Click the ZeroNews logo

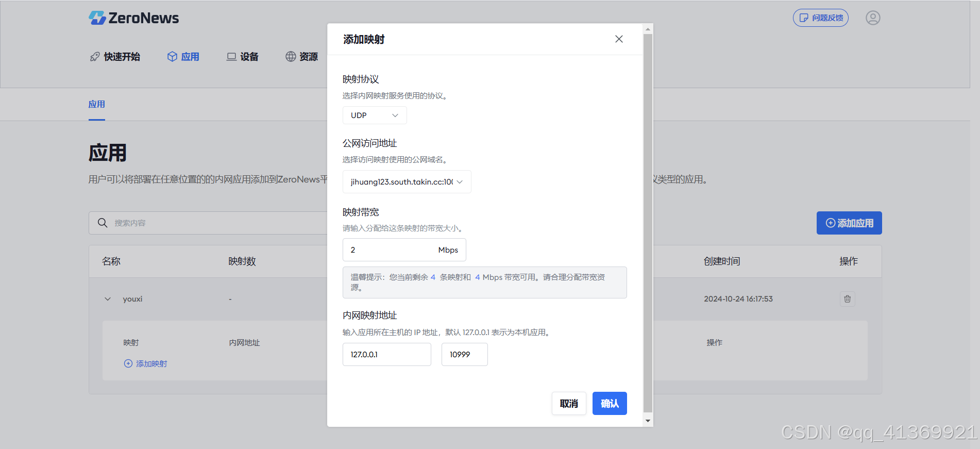tap(133, 18)
